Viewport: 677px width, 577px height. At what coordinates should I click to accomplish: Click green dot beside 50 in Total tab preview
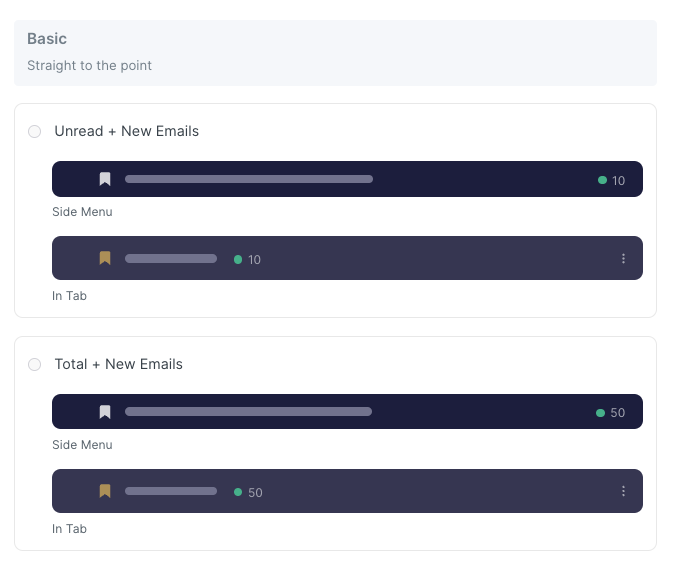pos(238,492)
